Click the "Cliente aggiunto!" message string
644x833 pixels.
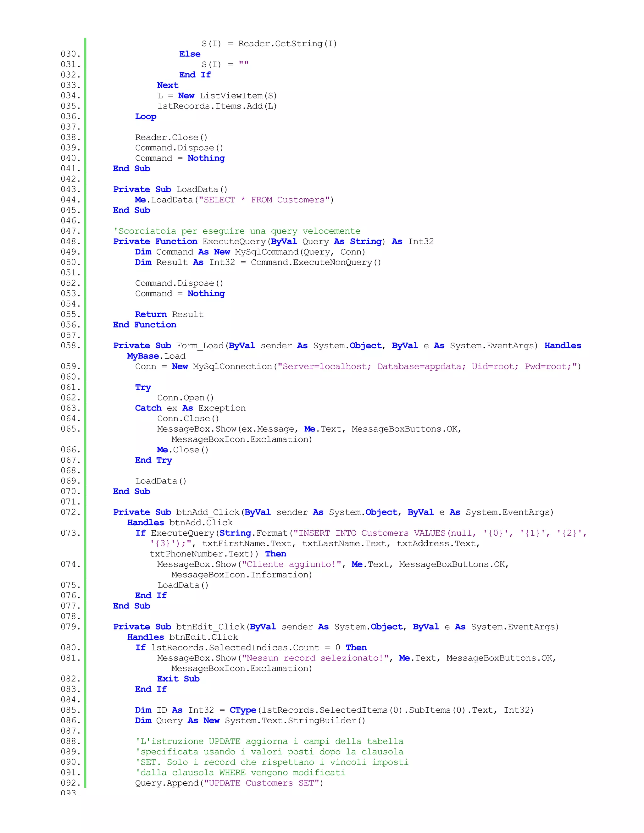pyautogui.click(x=291, y=565)
